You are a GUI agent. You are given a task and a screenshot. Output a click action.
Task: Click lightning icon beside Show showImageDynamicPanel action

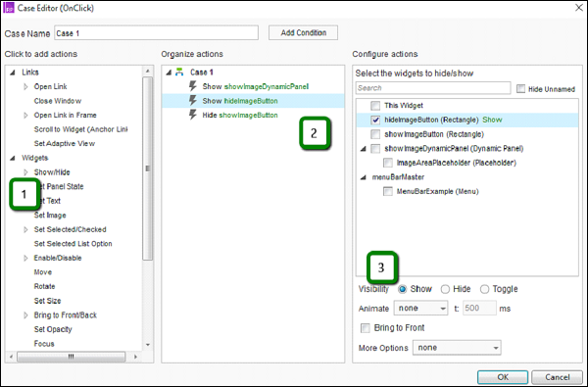point(193,86)
